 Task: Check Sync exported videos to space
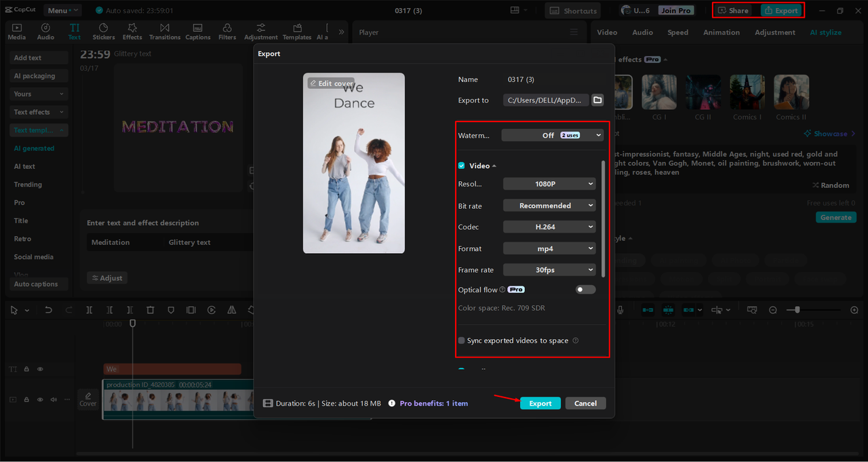461,341
